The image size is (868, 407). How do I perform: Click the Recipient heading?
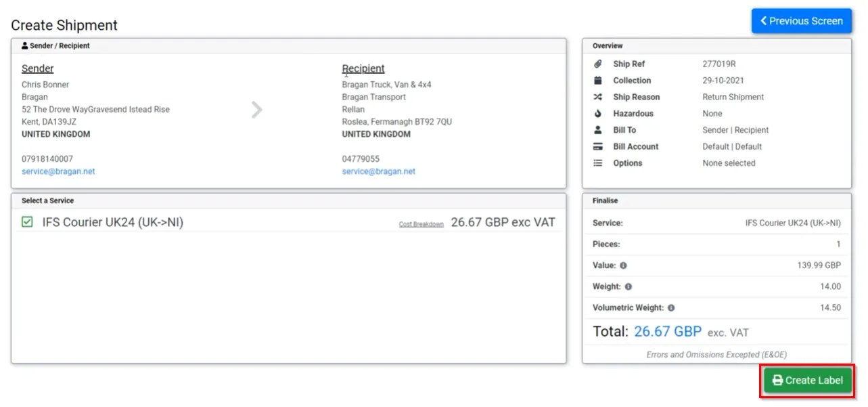tap(363, 68)
